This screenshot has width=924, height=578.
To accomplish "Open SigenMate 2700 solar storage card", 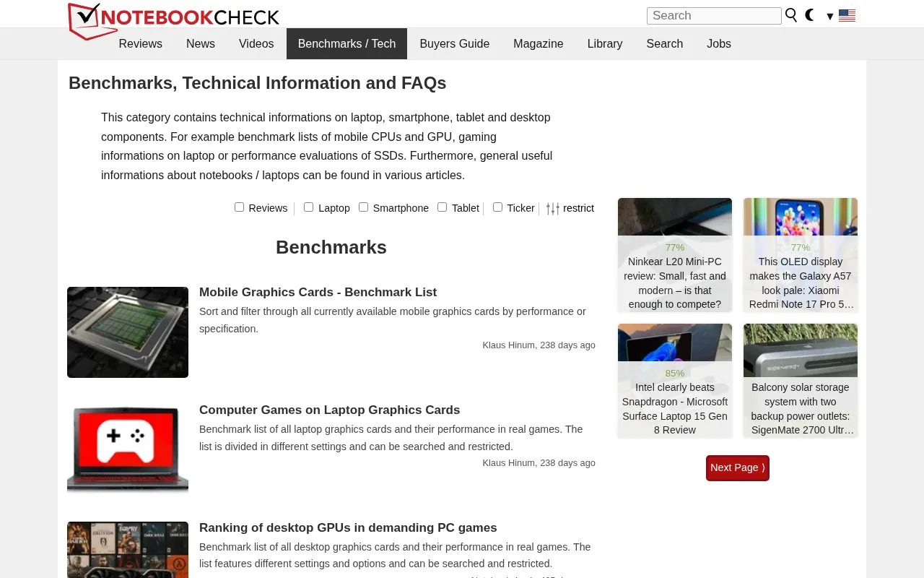I will point(801,380).
